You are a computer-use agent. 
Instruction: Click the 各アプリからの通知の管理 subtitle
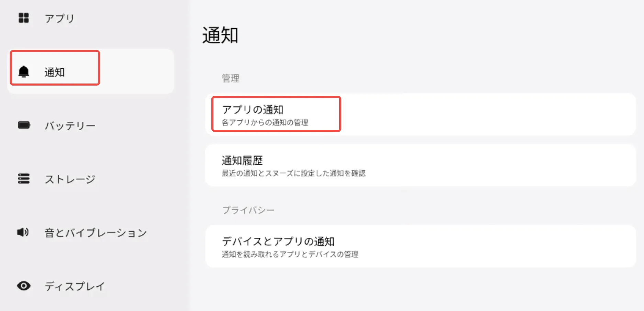pos(265,122)
